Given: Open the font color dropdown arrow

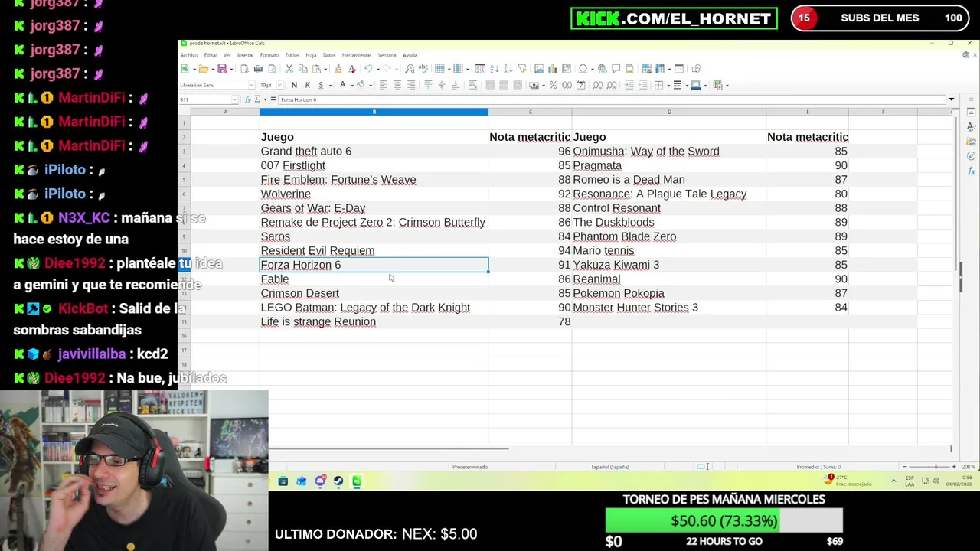Looking at the screenshot, I should (x=352, y=85).
